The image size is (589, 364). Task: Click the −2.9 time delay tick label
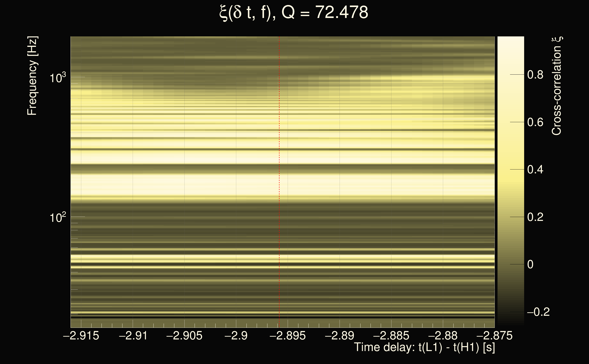click(x=236, y=336)
